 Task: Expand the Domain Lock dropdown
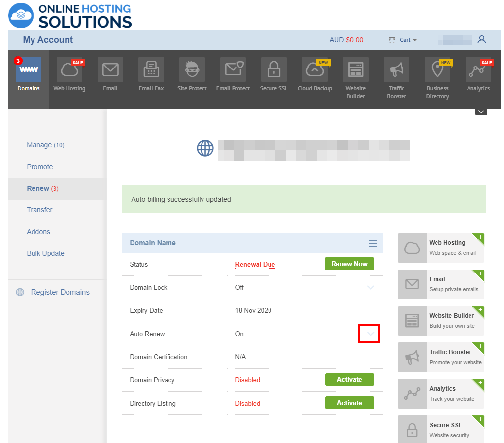(x=370, y=287)
